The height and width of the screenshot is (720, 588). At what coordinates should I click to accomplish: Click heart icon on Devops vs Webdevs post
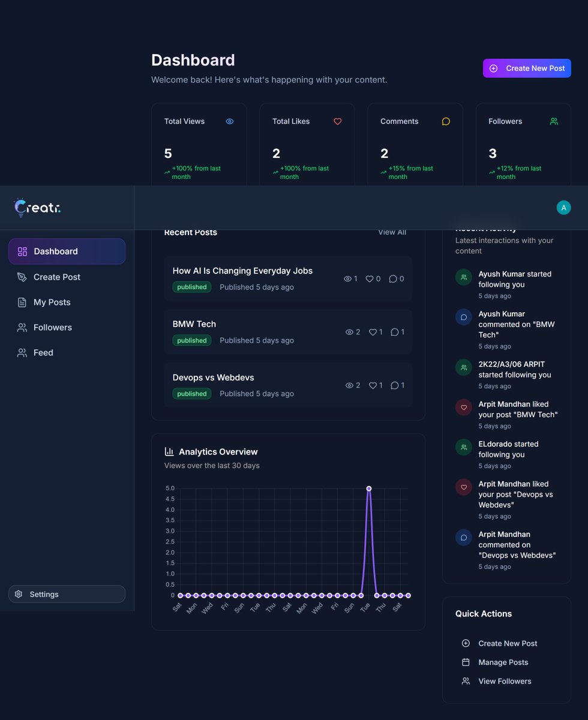(x=373, y=385)
